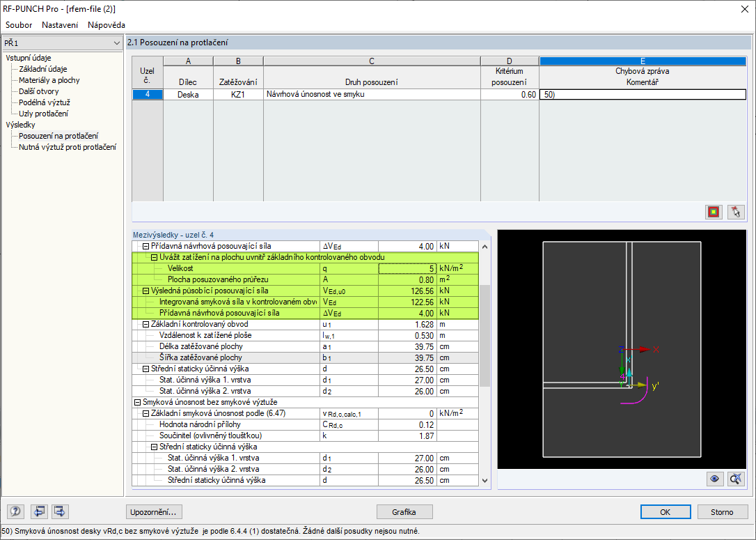Click the vertical scrollbar thumb in results
Image resolution: width=756 pixels, height=540 pixels.
pyautogui.click(x=485, y=335)
